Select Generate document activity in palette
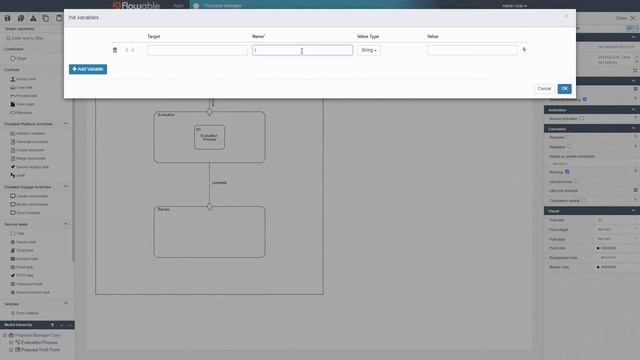 tap(29, 142)
